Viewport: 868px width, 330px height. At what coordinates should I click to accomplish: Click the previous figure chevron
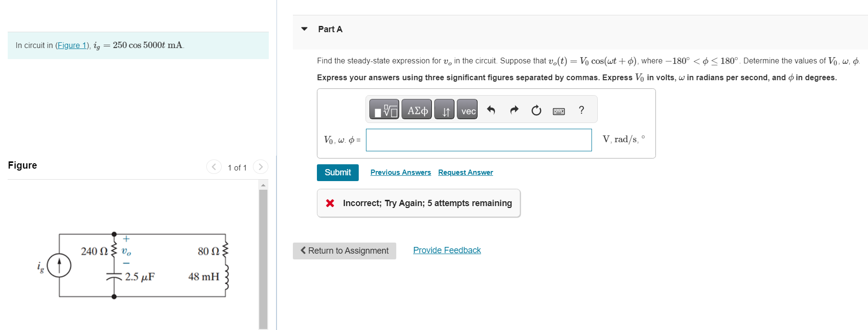click(x=214, y=167)
